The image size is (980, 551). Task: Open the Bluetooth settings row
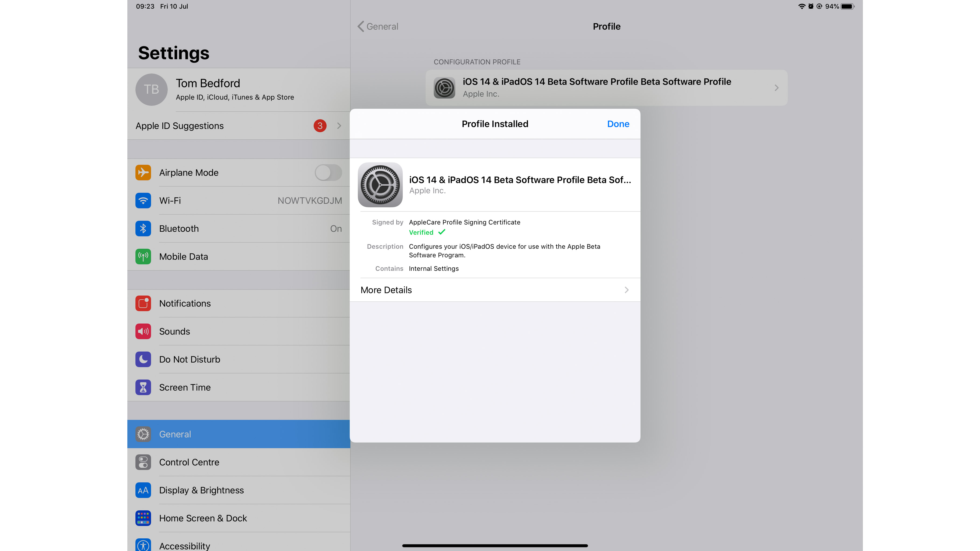coord(239,228)
